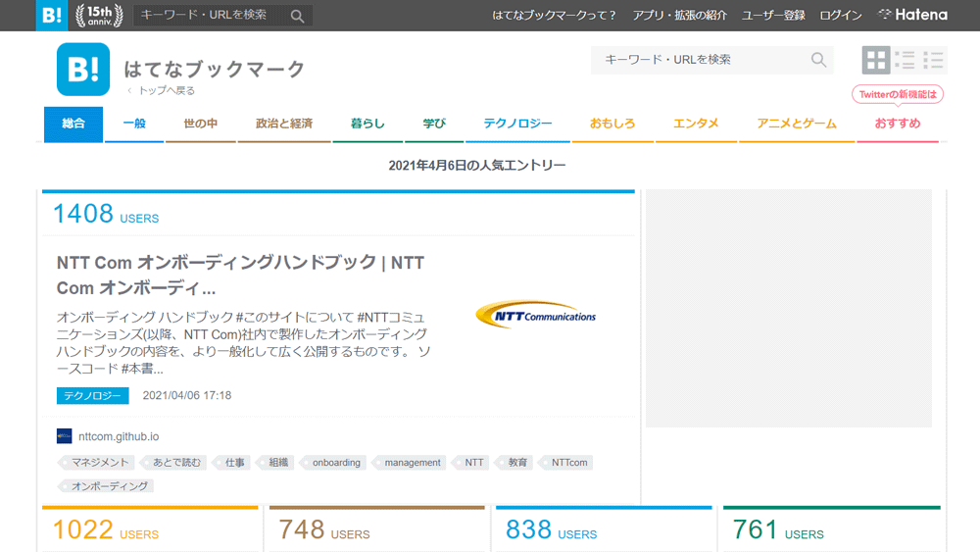
Task: Select the おもしろ category tab
Action: [612, 124]
